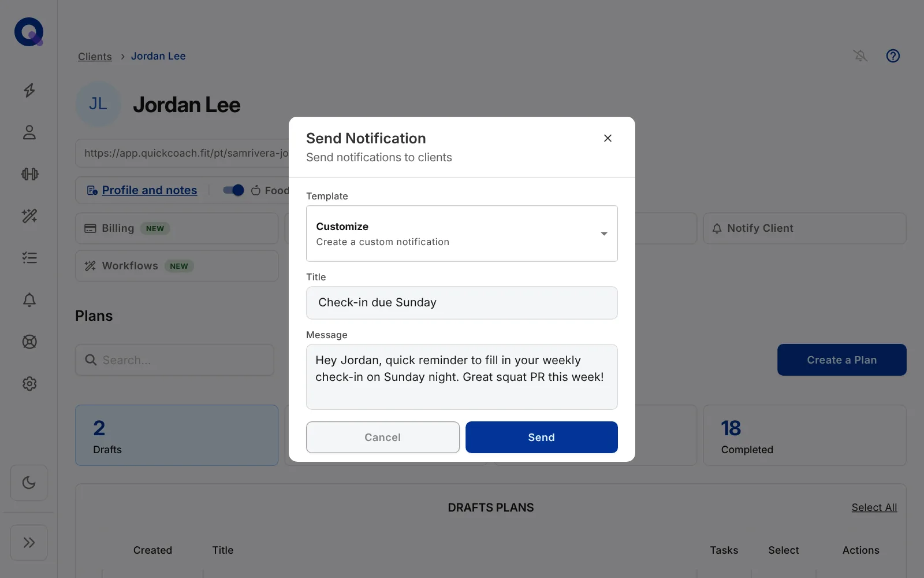The height and width of the screenshot is (578, 924).
Task: Open the Billing button
Action: [177, 228]
